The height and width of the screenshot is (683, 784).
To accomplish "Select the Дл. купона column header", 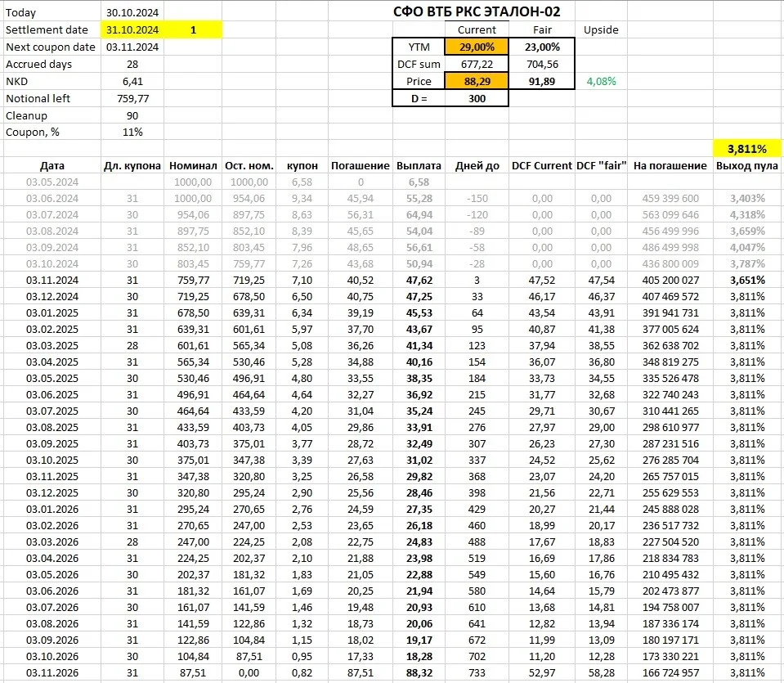I will coord(132,165).
